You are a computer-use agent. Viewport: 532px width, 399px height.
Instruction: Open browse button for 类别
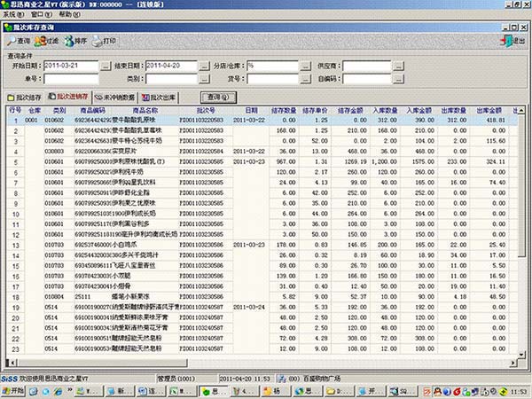click(x=204, y=79)
